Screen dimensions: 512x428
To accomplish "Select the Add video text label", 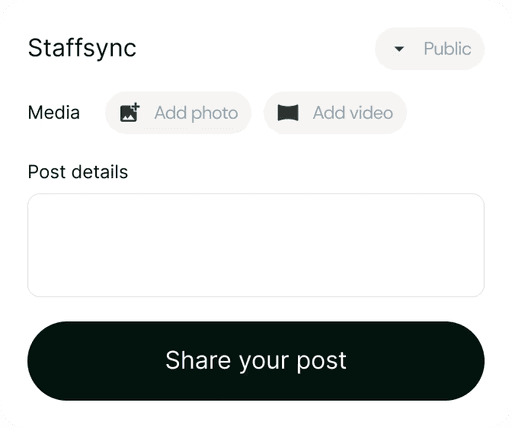I will (353, 113).
